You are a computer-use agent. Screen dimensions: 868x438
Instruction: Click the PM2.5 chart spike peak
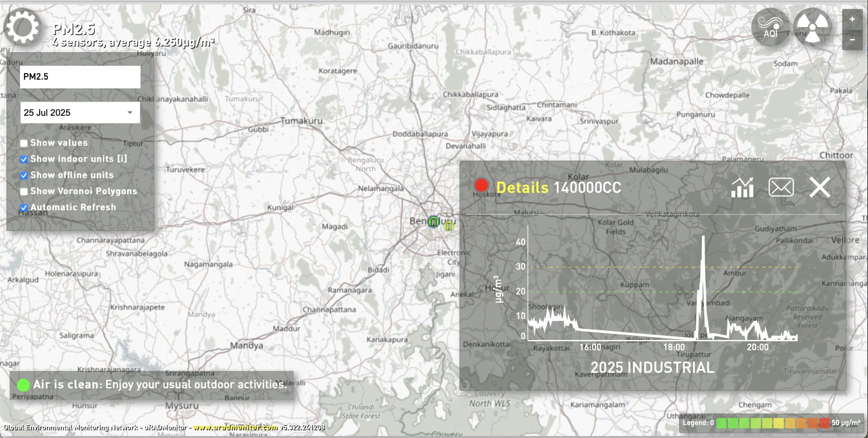pyautogui.click(x=703, y=237)
